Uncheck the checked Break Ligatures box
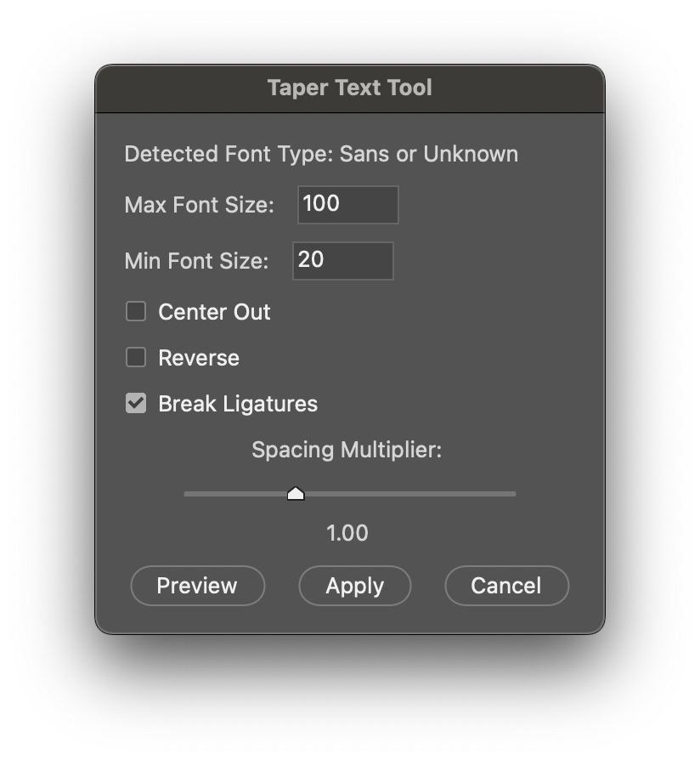700x760 pixels. 136,403
